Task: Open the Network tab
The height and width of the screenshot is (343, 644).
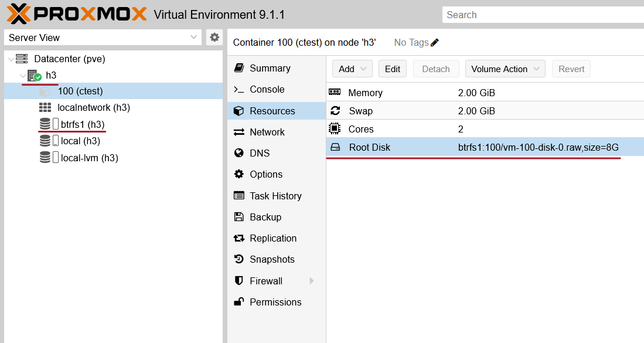Action: 277,132
